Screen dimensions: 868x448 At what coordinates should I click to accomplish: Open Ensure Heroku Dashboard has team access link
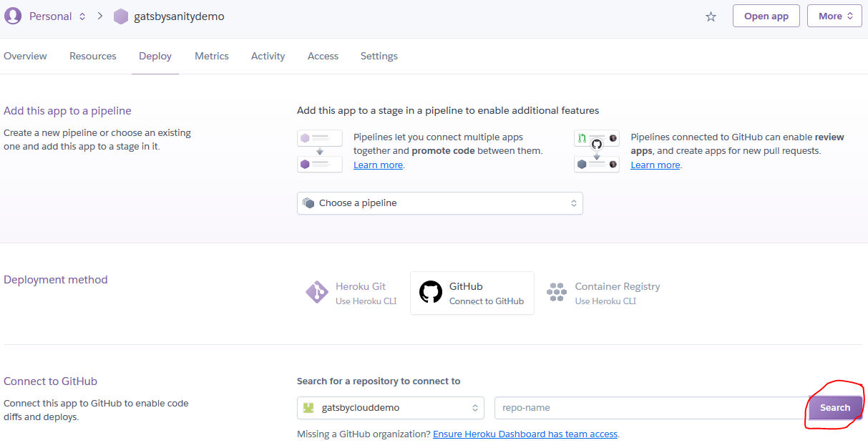(x=525, y=434)
